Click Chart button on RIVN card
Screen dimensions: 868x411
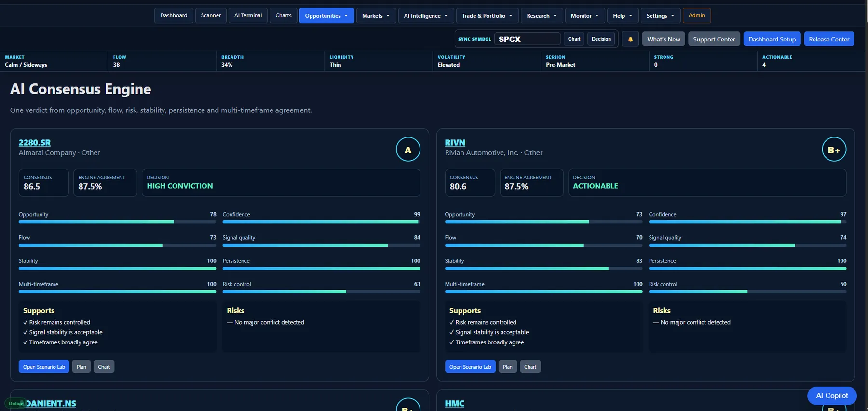pyautogui.click(x=530, y=367)
